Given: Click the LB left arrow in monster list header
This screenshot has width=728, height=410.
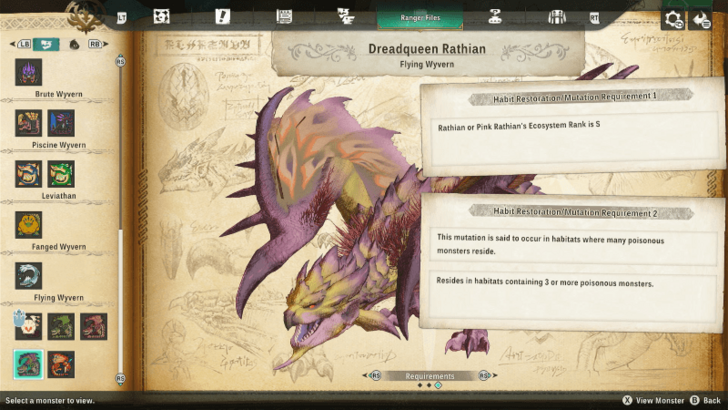Looking at the screenshot, I should click(x=18, y=44).
